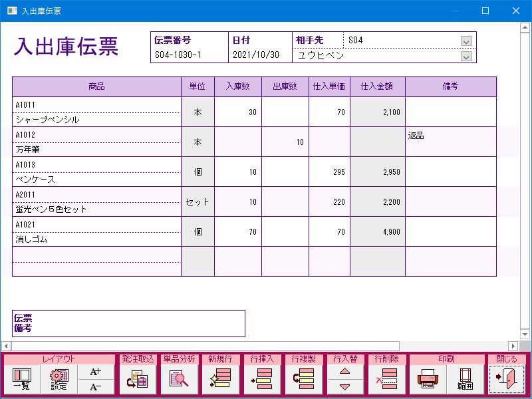Click 仕入単価 cell 220 for 蛍光ペン set

[329, 201]
